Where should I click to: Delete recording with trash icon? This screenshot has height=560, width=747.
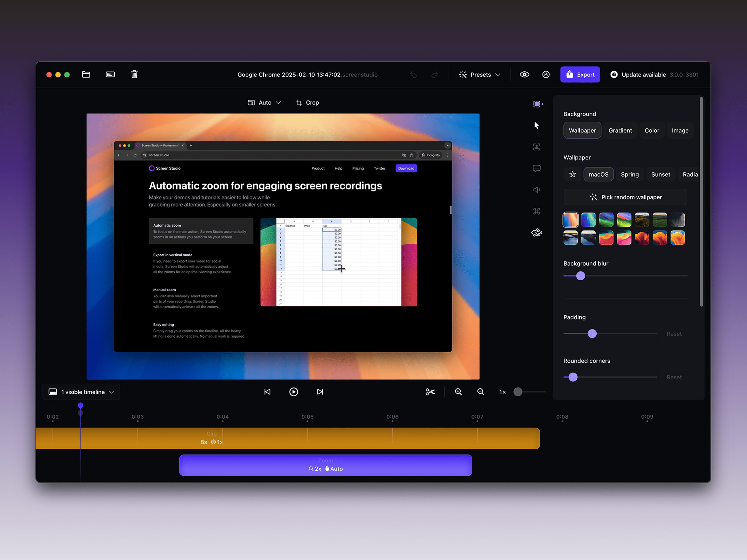click(134, 74)
